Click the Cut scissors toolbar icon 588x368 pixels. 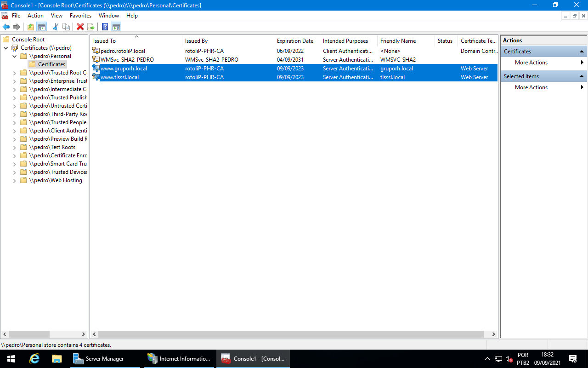[x=56, y=27]
